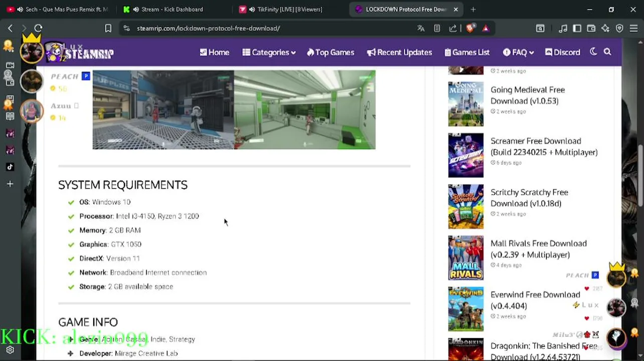Open reader mode from the address bar

(437, 29)
